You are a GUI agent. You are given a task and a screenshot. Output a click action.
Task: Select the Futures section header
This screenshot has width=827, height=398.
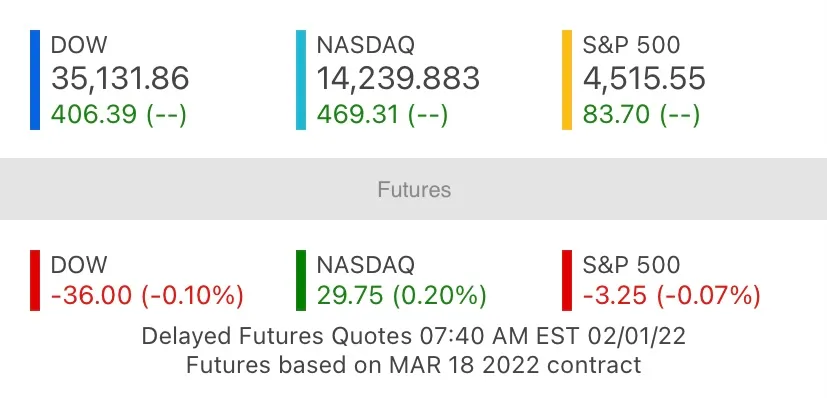tap(414, 189)
